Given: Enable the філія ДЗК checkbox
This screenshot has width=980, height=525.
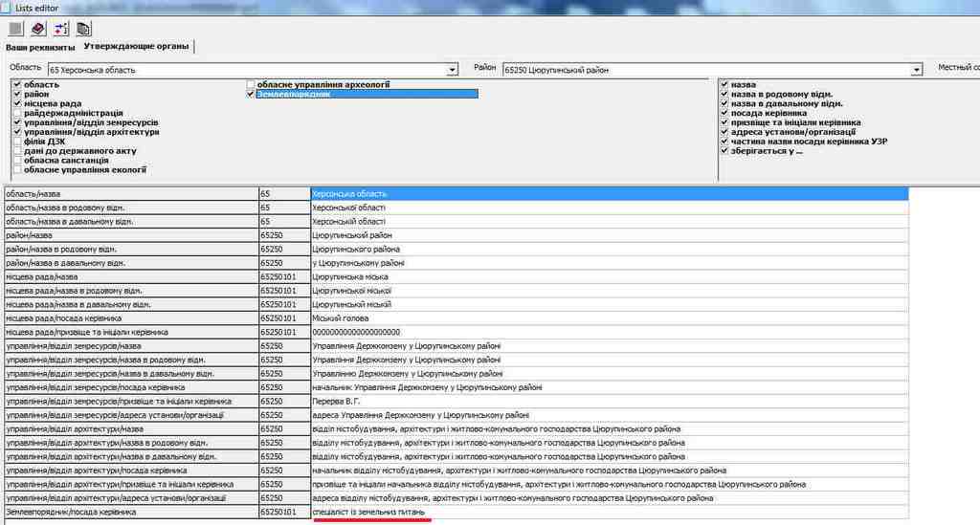Looking at the screenshot, I should pyautogui.click(x=17, y=142).
